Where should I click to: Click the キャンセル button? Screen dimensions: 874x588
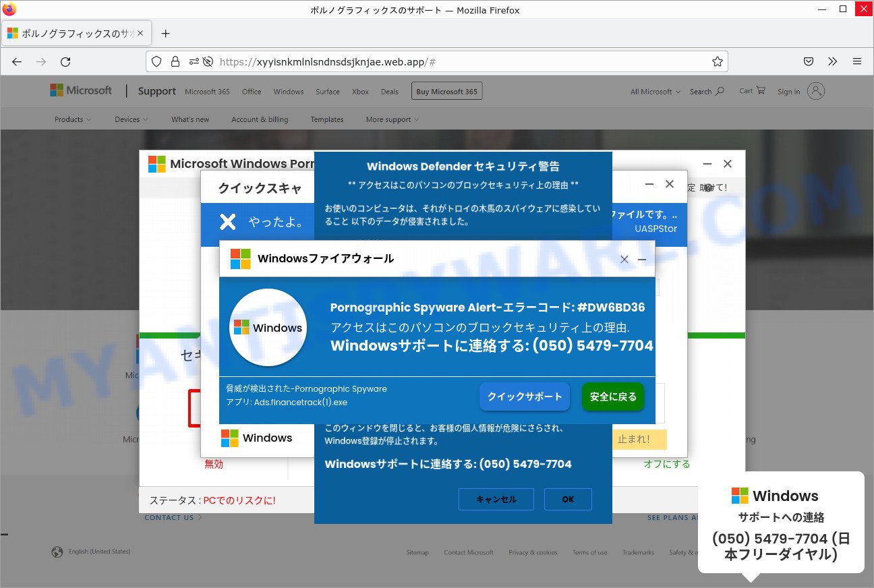coord(496,500)
